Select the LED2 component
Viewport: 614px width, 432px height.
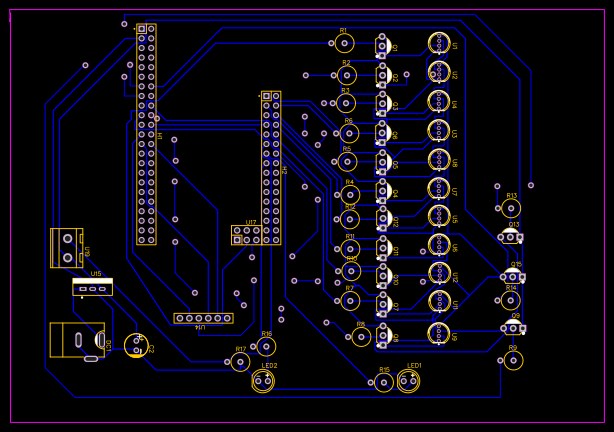click(263, 381)
